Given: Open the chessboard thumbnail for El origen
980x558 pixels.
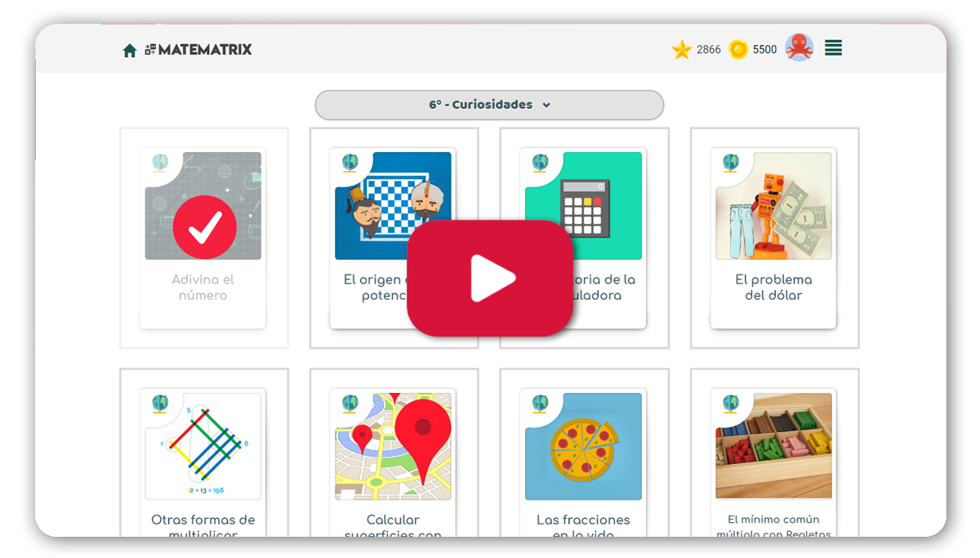Looking at the screenshot, I should coord(393,206).
